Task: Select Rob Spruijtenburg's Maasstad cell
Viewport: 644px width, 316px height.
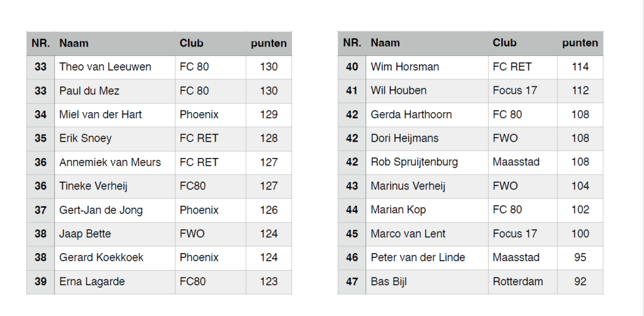Action: pyautogui.click(x=523, y=162)
